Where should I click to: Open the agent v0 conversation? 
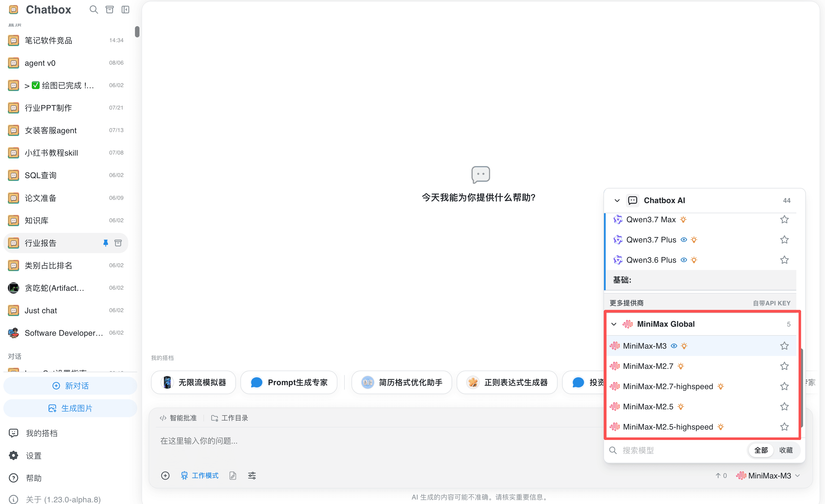[x=66, y=63]
